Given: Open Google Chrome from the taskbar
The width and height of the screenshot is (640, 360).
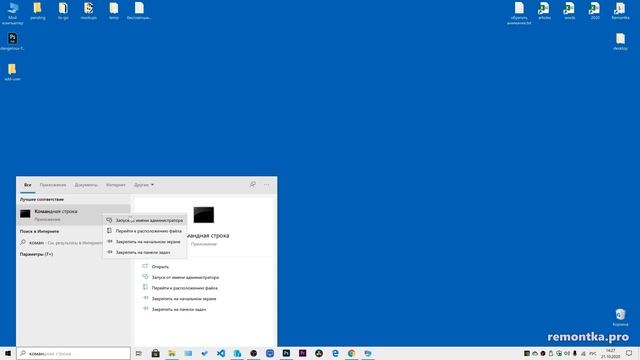Looking at the screenshot, I should [351, 353].
